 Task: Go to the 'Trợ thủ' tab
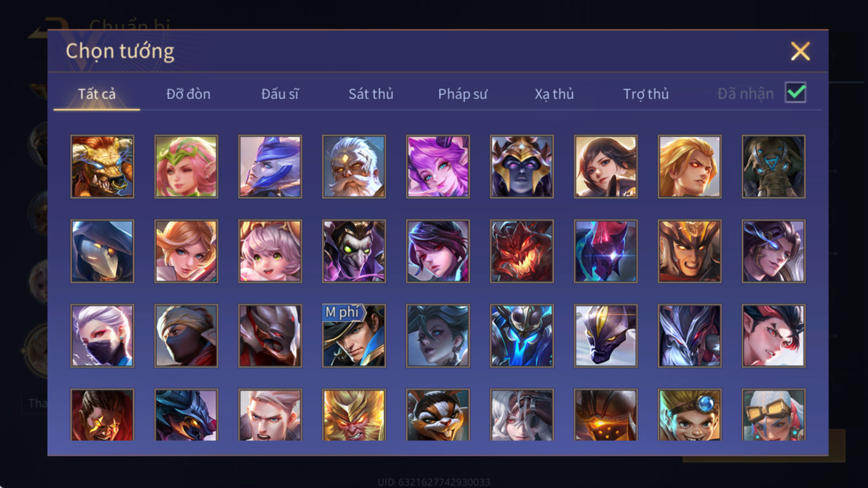[x=646, y=94]
